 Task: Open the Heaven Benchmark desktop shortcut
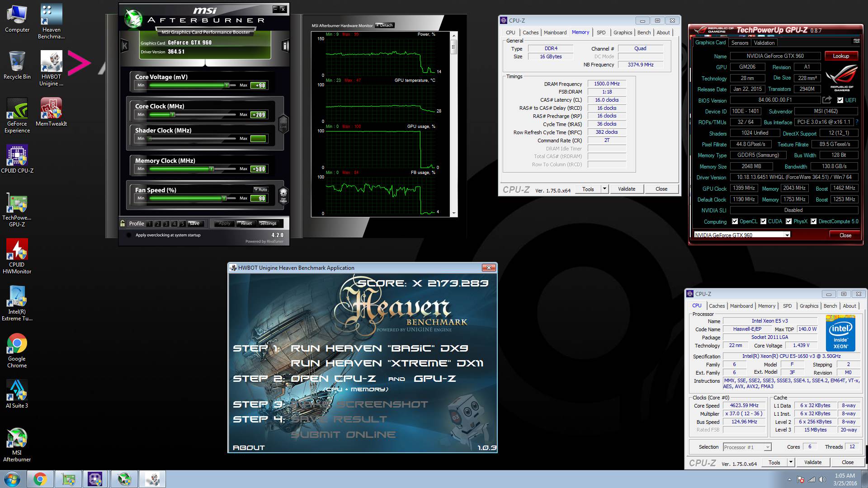51,22
